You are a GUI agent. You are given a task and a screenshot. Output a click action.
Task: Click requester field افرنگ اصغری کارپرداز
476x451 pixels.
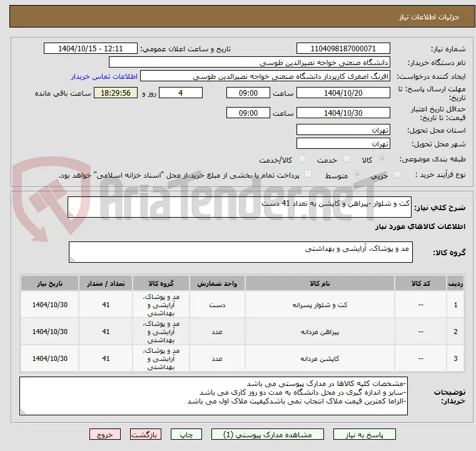pyautogui.click(x=265, y=76)
